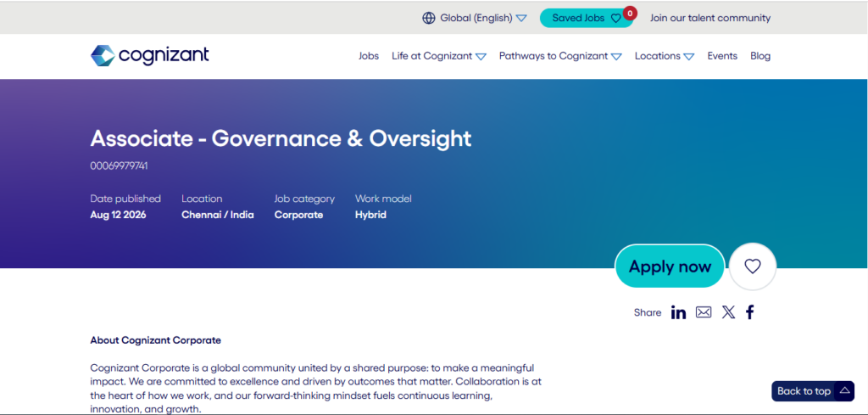Click the Cognizant logo

tap(149, 55)
